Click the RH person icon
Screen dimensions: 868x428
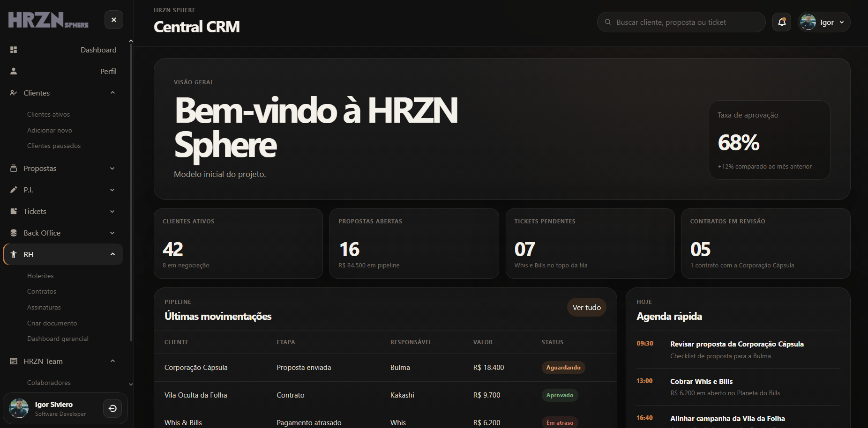point(14,254)
